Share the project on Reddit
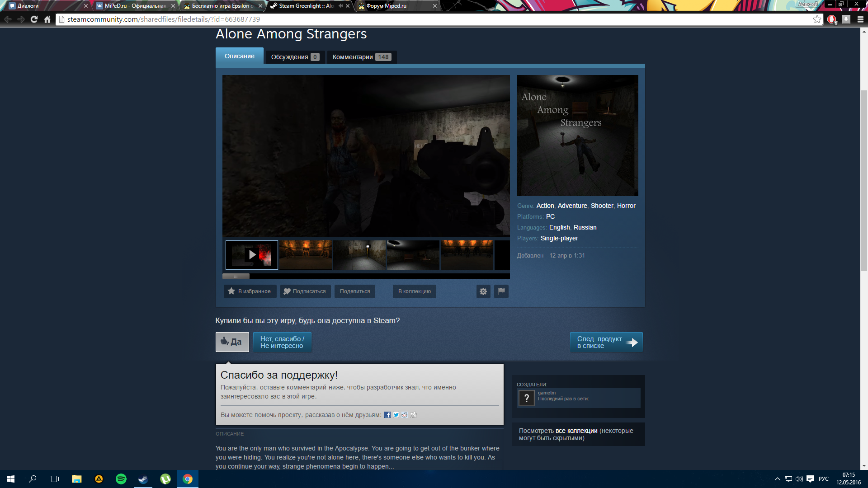 [405, 415]
